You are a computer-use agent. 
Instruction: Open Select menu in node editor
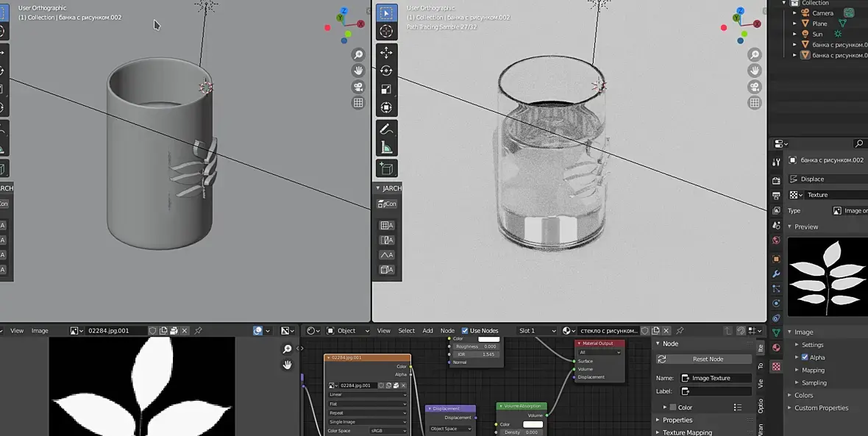pos(406,331)
